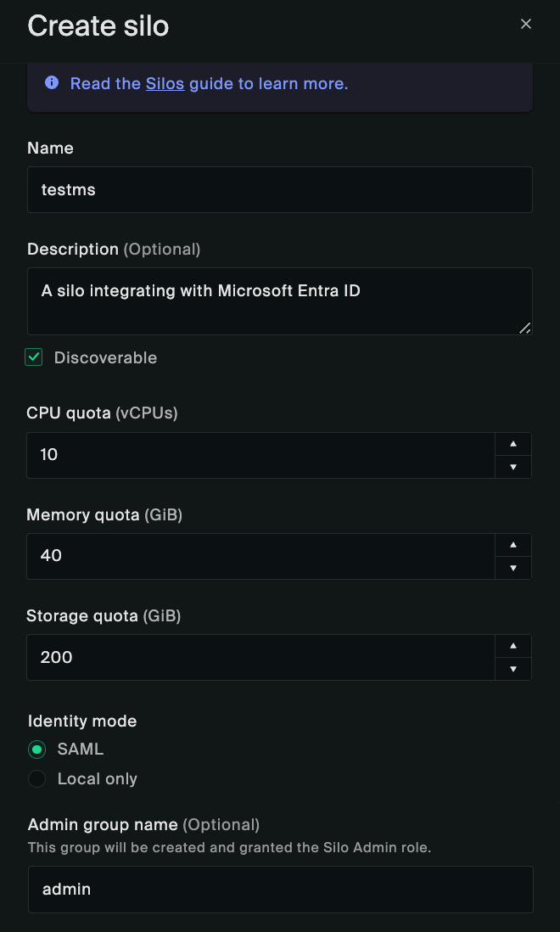Image resolution: width=560 pixels, height=932 pixels.
Task: Click the info icon in the guide banner
Action: [x=52, y=83]
